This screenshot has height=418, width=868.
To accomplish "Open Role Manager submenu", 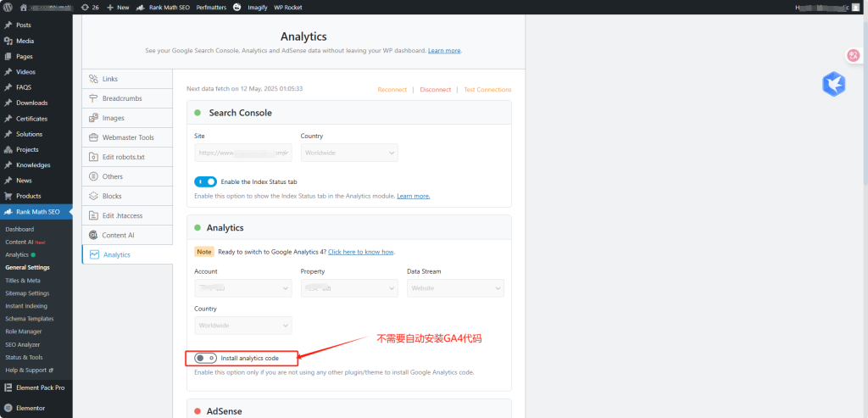I will click(24, 332).
